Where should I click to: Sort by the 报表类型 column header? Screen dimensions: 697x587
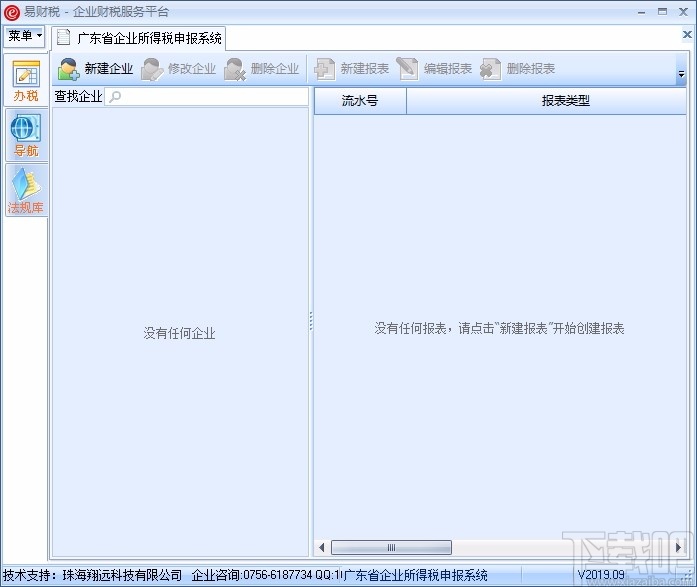click(547, 101)
